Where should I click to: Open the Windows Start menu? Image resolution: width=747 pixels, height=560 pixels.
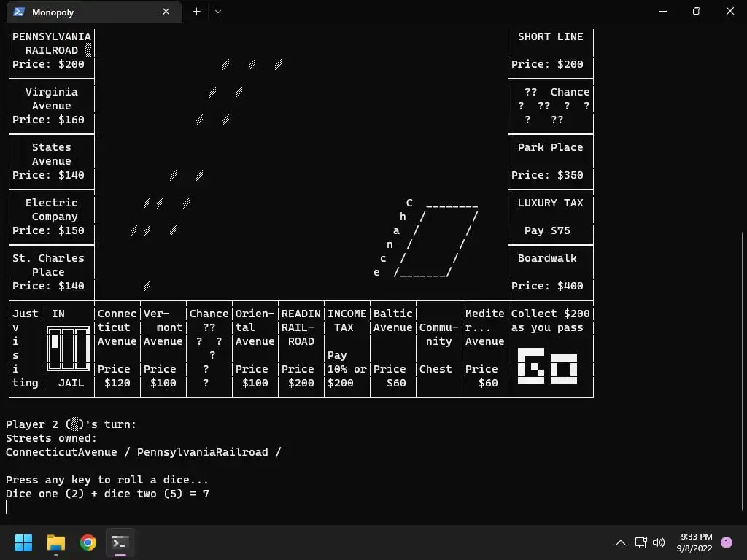[x=23, y=542]
